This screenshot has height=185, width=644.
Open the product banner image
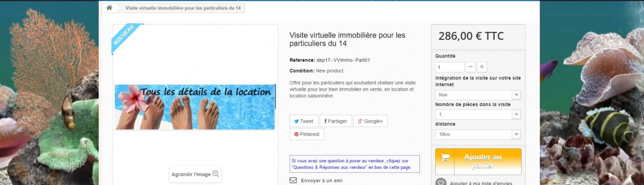[x=195, y=107]
